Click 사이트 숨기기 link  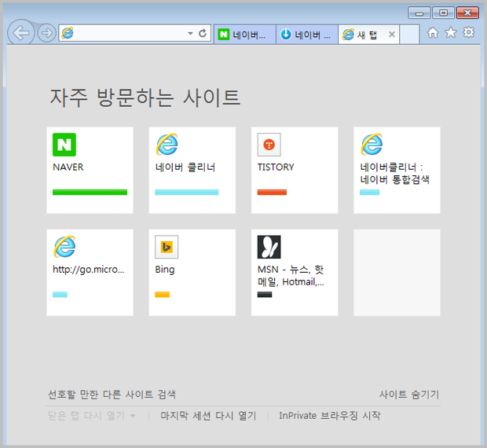click(408, 395)
